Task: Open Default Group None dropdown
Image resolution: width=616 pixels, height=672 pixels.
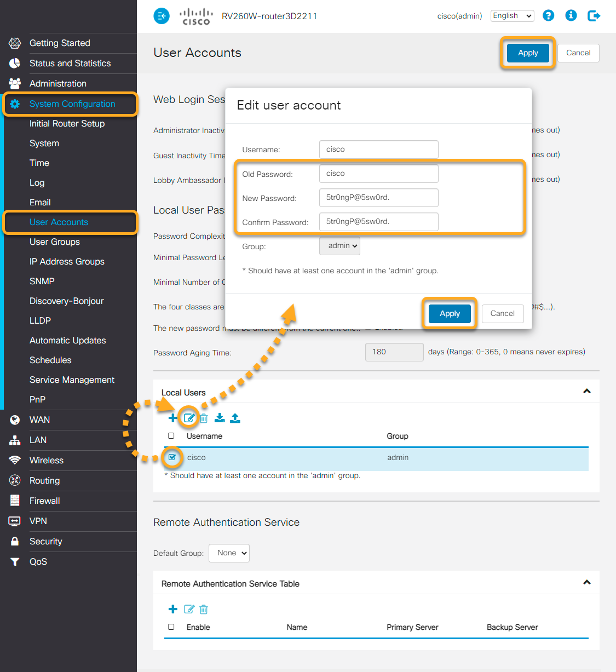Action: pyautogui.click(x=229, y=553)
